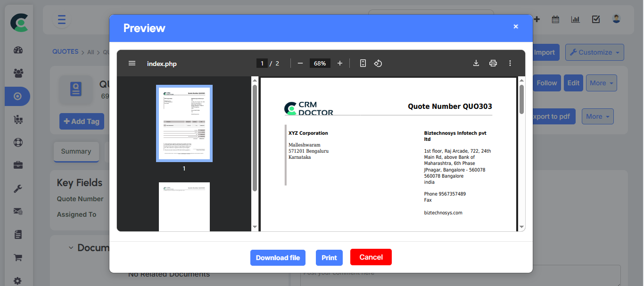
Task: Cancel the preview dialog
Action: point(371,257)
